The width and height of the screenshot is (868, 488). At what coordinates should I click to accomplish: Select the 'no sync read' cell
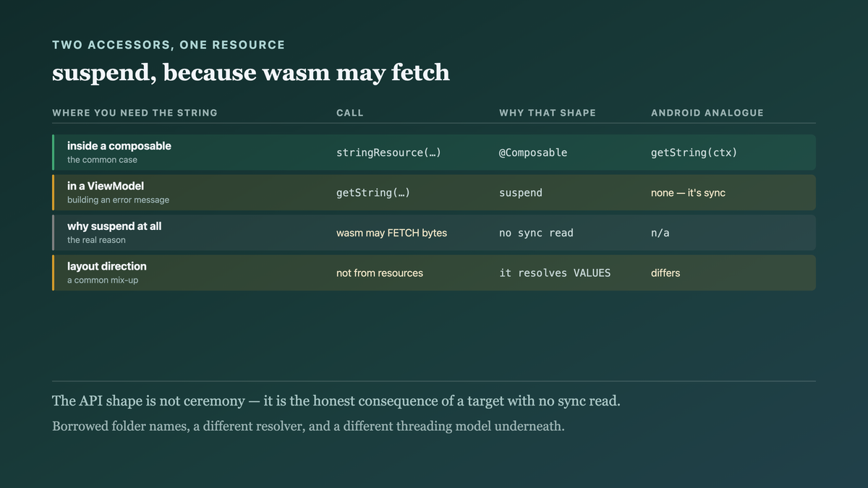[536, 233]
